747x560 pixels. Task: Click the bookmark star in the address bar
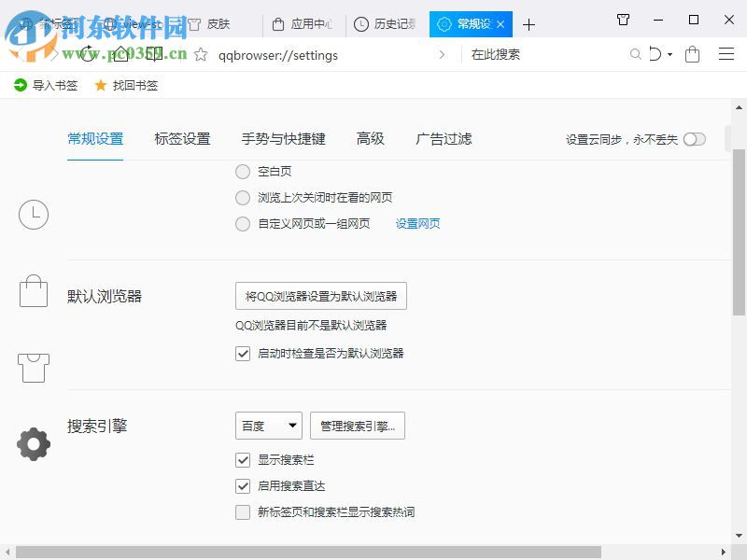tap(199, 55)
